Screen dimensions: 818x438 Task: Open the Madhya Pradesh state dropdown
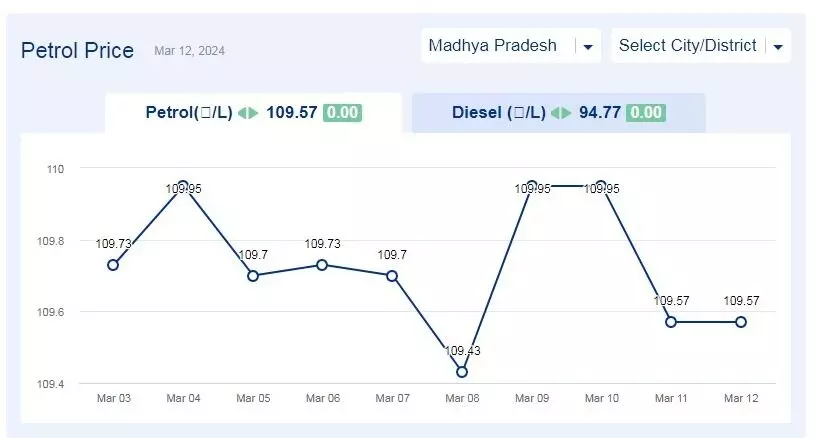511,46
